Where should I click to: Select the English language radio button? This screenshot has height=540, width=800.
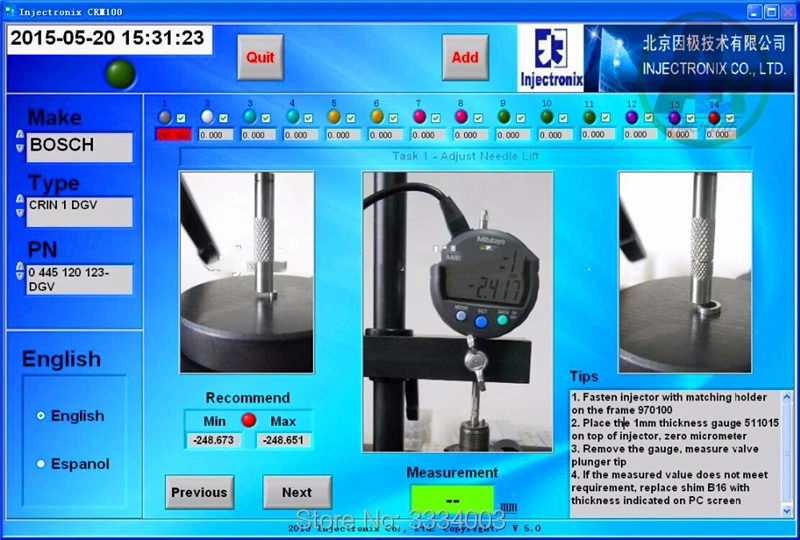click(x=41, y=415)
